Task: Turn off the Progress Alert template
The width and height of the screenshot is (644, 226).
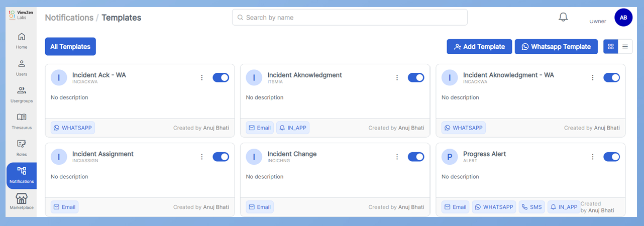Action: [x=611, y=157]
